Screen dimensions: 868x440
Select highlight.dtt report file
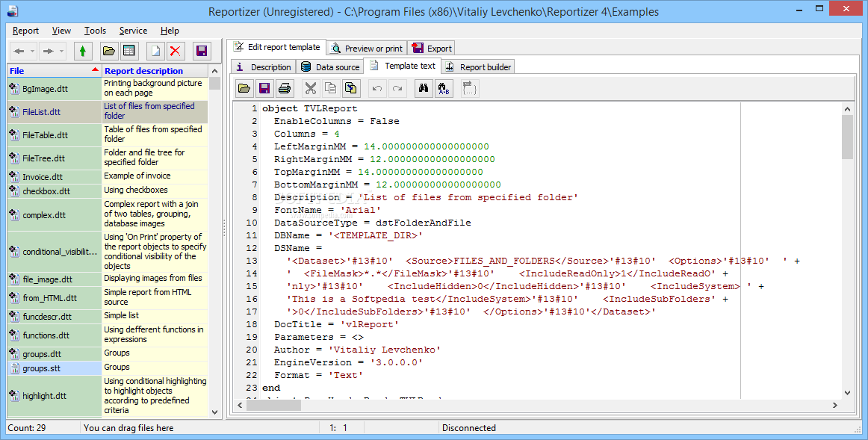(55, 396)
